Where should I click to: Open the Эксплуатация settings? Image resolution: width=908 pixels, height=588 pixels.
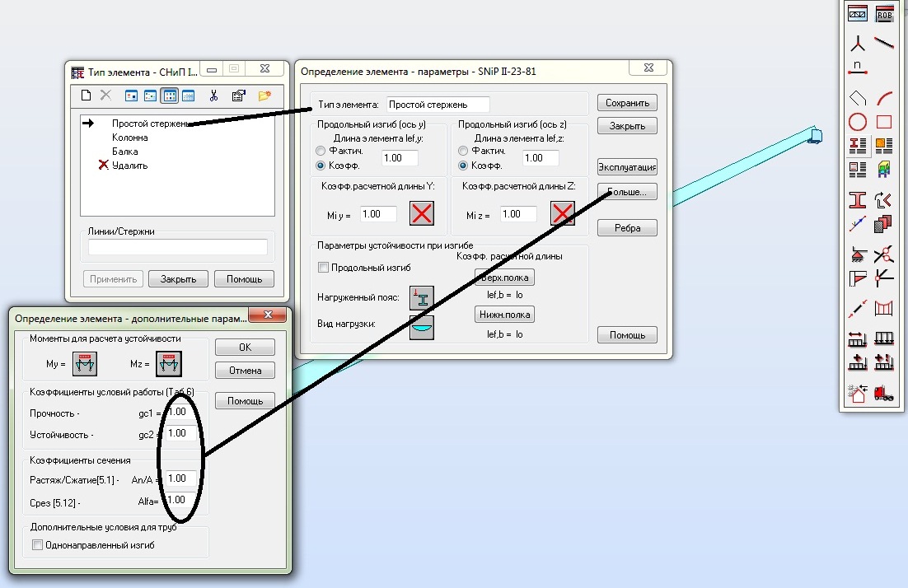627,167
